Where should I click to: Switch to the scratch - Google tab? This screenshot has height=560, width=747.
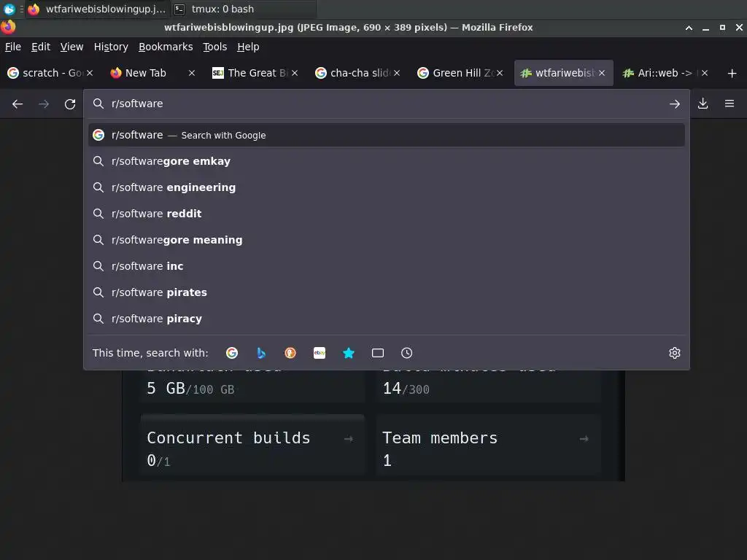[50, 73]
